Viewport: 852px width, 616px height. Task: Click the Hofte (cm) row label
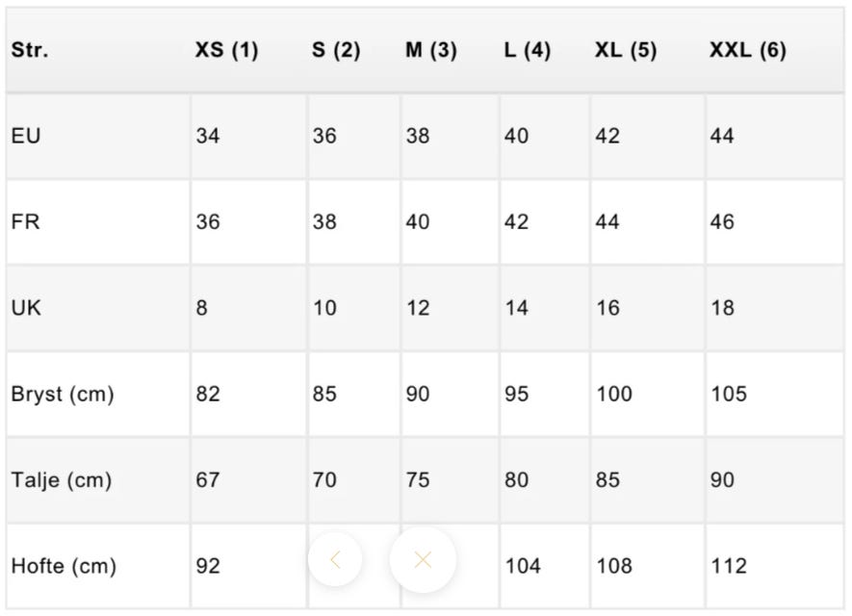[x=64, y=566]
